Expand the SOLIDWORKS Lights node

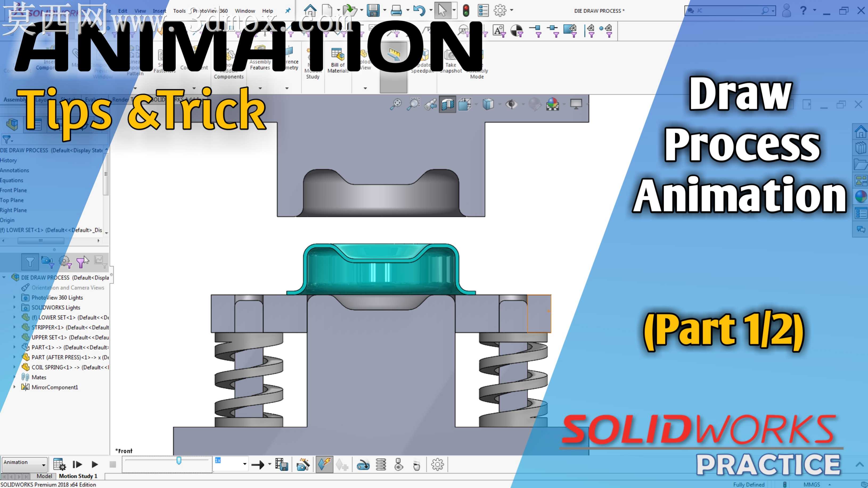[14, 307]
